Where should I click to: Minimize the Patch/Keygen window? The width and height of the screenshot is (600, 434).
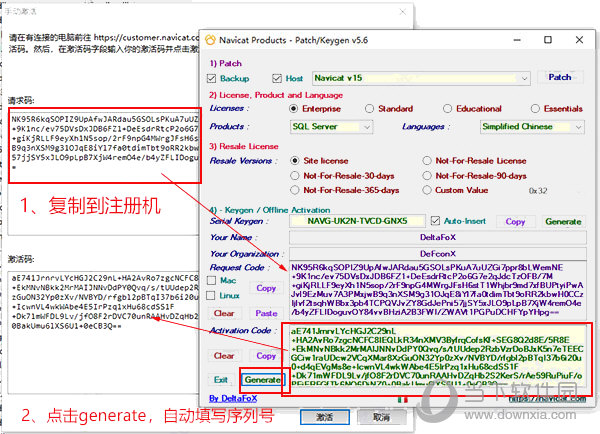tap(517, 40)
